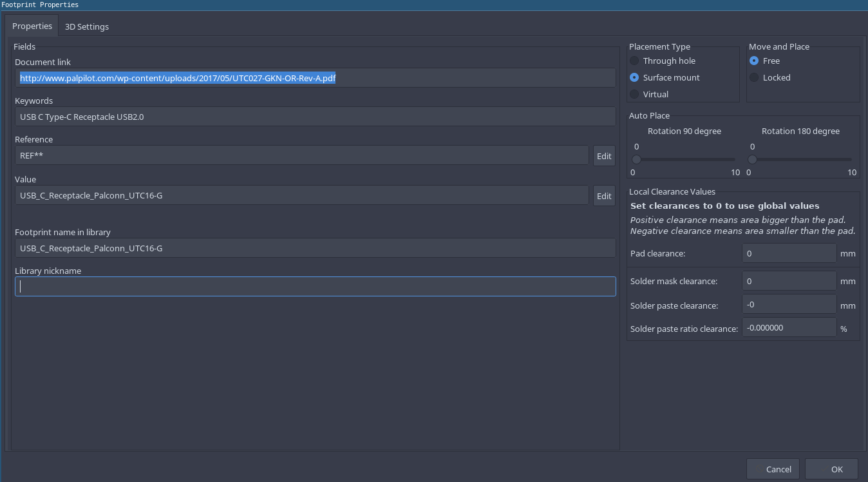This screenshot has height=482, width=868.
Task: Select Surface mount placement type
Action: (x=635, y=77)
